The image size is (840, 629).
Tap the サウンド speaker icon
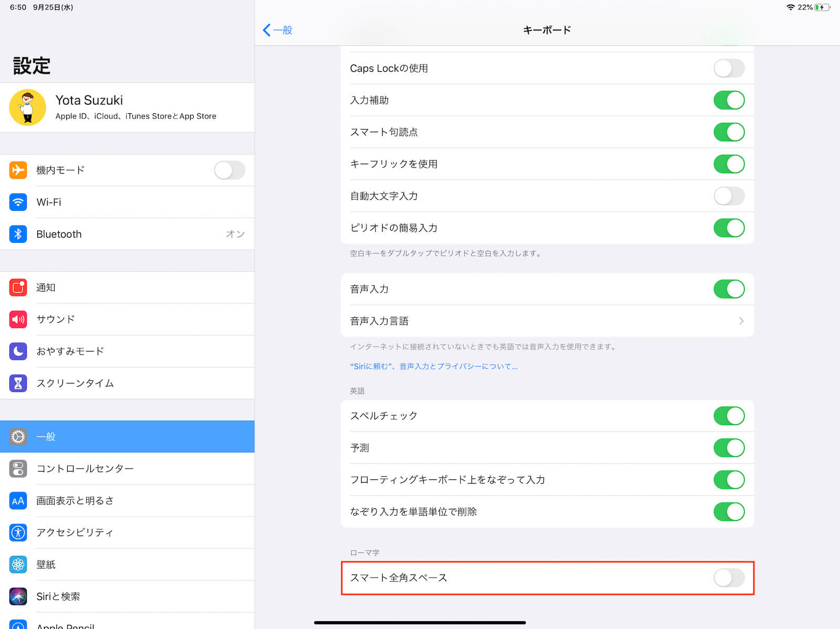18,319
